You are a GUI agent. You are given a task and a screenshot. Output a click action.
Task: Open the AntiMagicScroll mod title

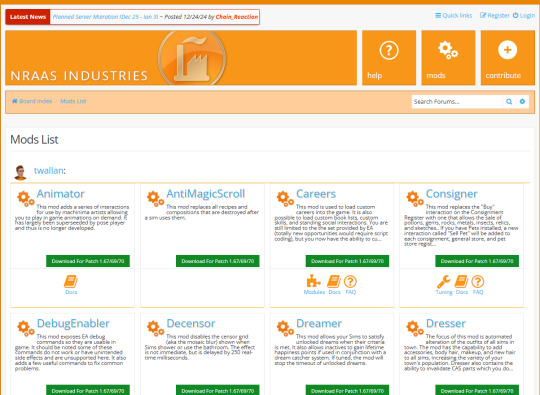206,194
